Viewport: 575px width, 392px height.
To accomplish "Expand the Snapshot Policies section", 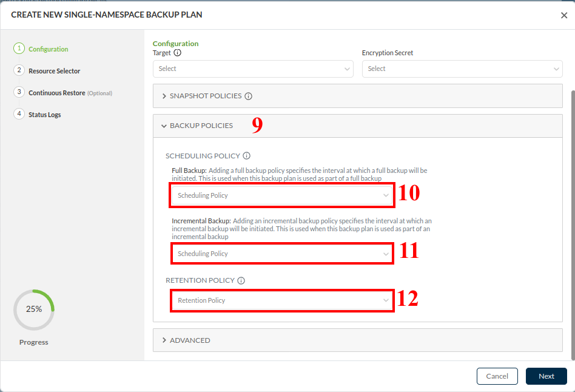I will click(206, 96).
